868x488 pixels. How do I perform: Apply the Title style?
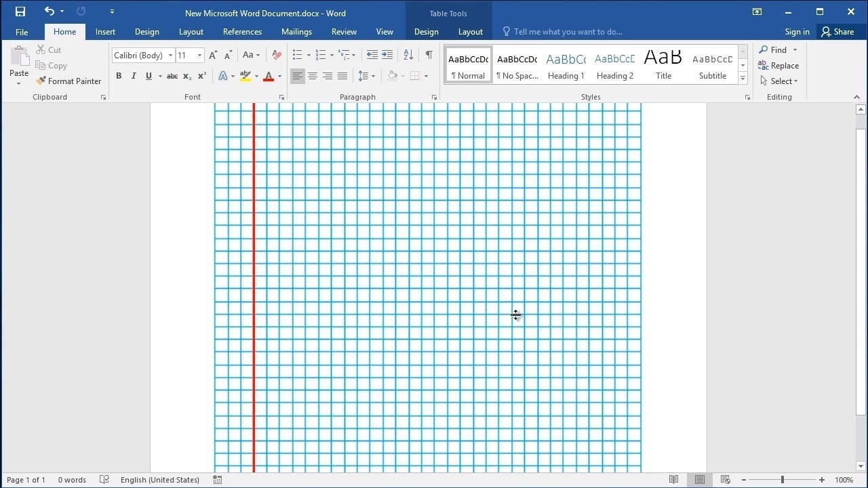[x=663, y=65]
